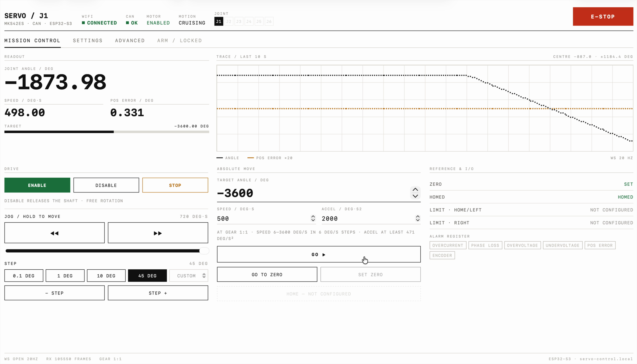This screenshot has width=637, height=364.
Task: Click the ANGLE legend entry under the trace
Action: 228,158
